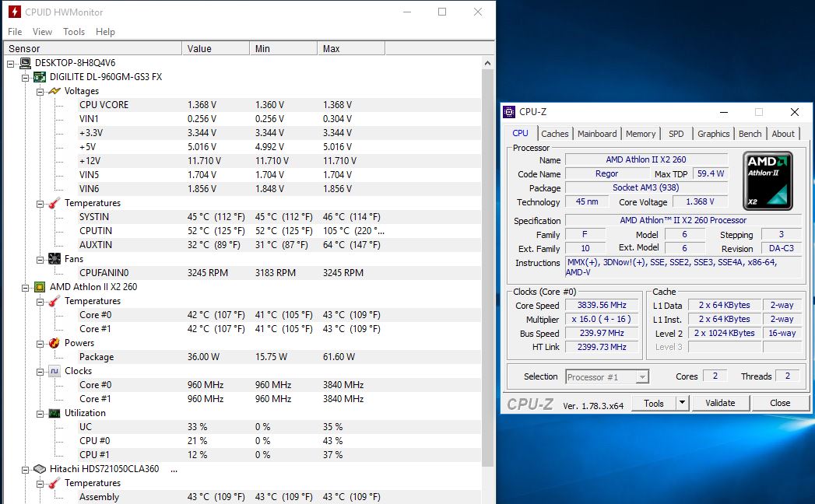This screenshot has width=815, height=504.
Task: Click the AMD Athlon II logo in CPU-Z
Action: pos(768,180)
